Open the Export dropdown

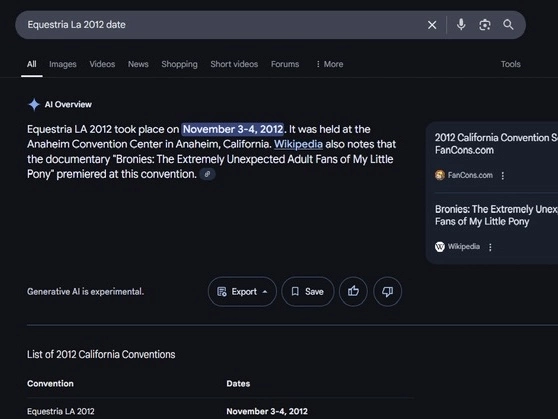click(242, 292)
